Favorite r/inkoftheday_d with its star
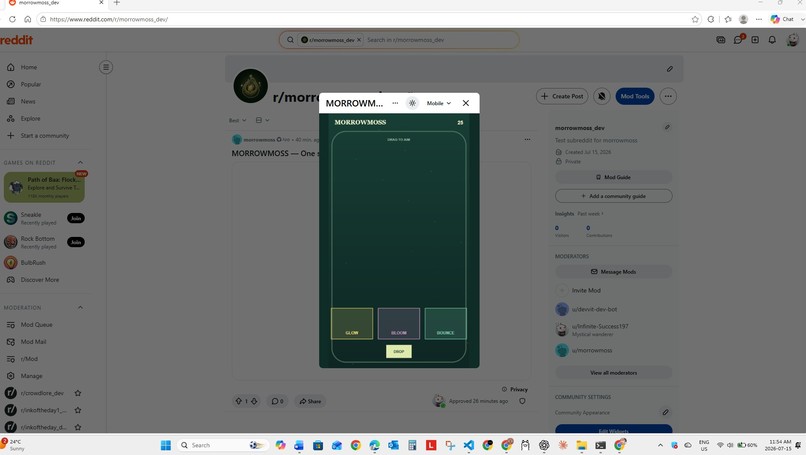Screen dimensions: 806x455 coord(78,427)
